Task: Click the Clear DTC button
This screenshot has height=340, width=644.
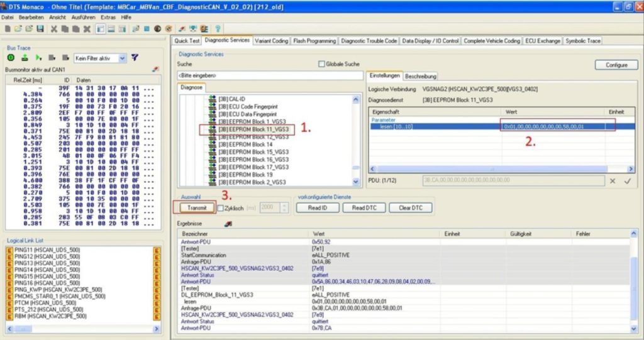Action: pyautogui.click(x=410, y=208)
